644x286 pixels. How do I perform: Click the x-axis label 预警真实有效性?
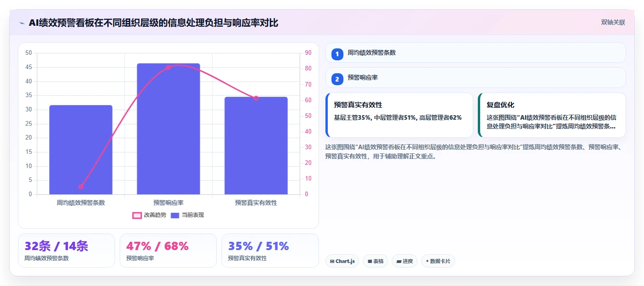point(256,203)
